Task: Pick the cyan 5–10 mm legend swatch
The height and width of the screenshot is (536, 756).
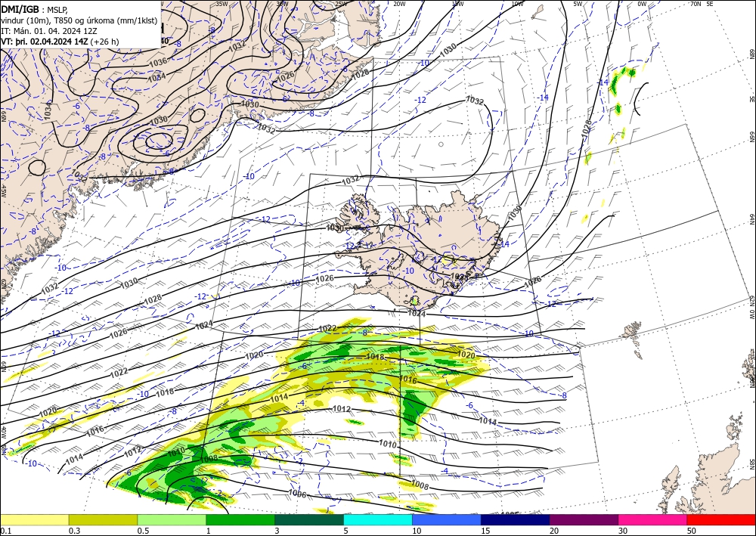Action: (x=378, y=519)
